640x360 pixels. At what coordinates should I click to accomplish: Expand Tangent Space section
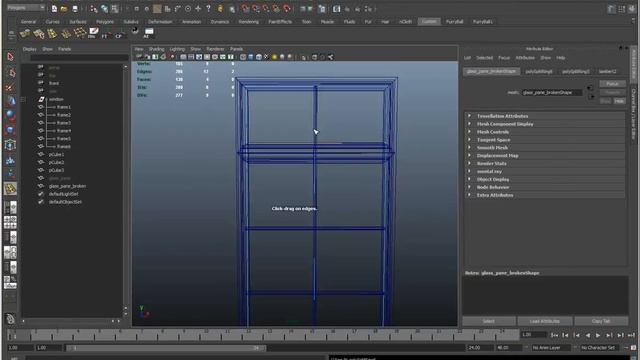(469, 140)
